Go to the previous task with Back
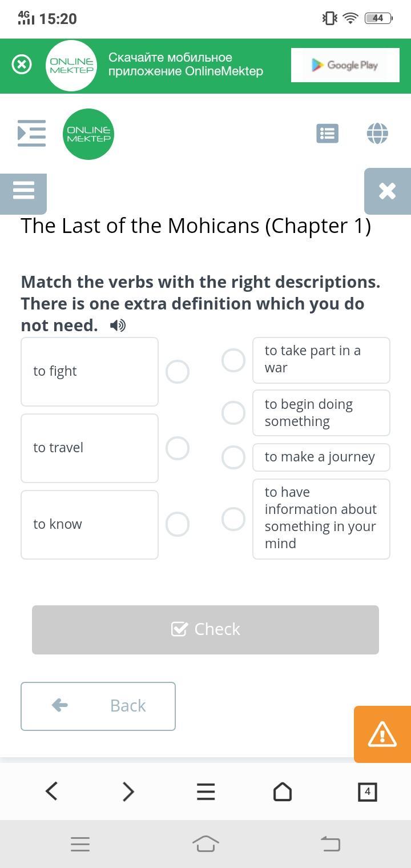Screen dimensions: 411x868 (98, 706)
